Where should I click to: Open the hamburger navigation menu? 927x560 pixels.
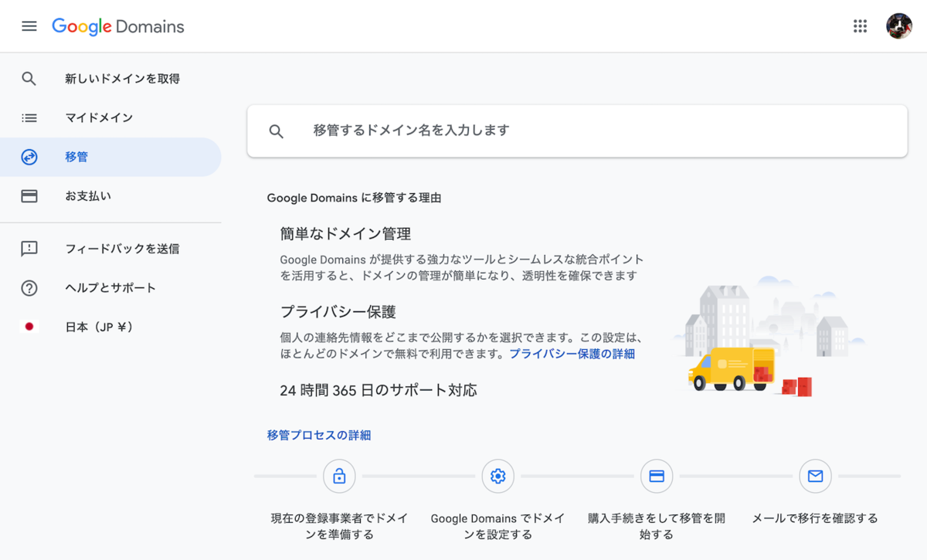29,25
